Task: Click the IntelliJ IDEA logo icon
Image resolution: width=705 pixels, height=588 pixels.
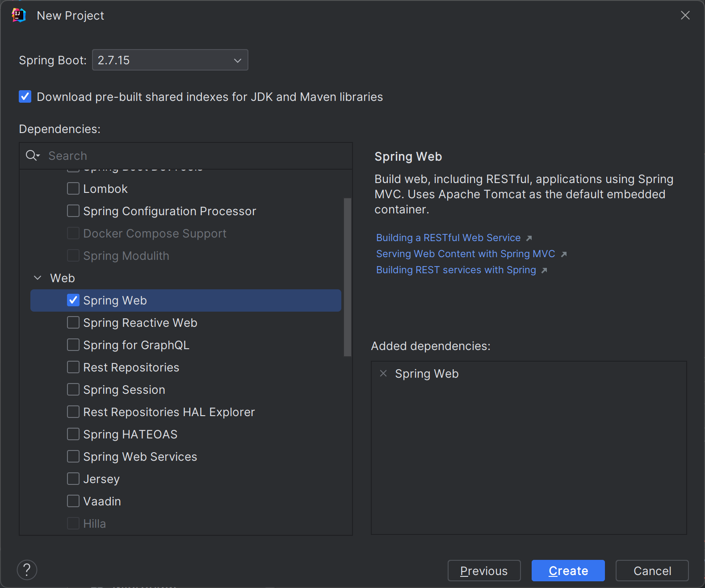Action: click(19, 16)
